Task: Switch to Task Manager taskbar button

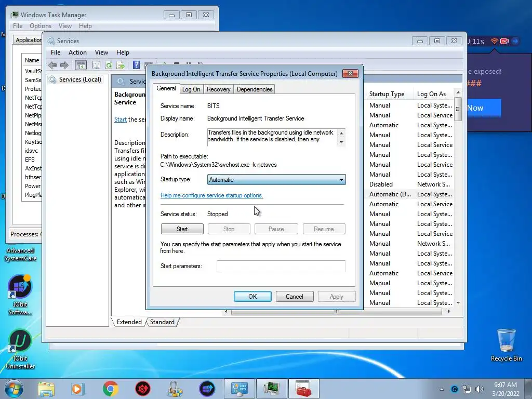Action: pyautogui.click(x=271, y=389)
